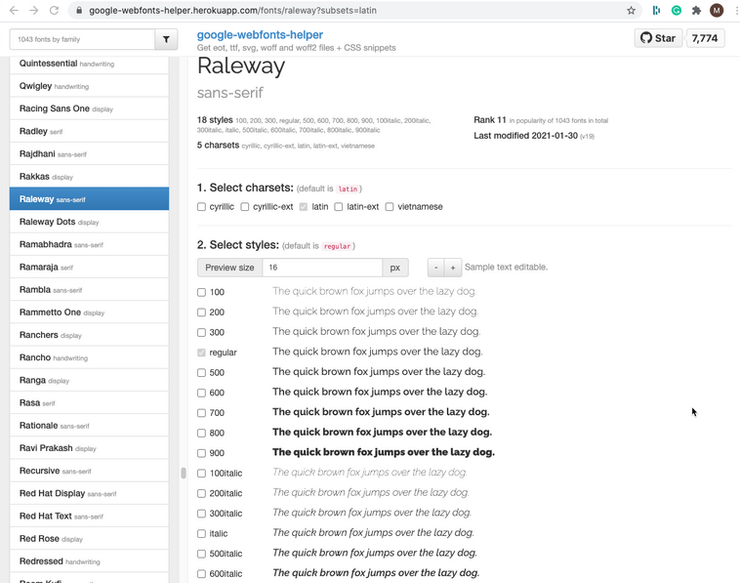This screenshot has height=583, width=740.
Task: Select Qwigley in the font list
Action: tap(89, 86)
